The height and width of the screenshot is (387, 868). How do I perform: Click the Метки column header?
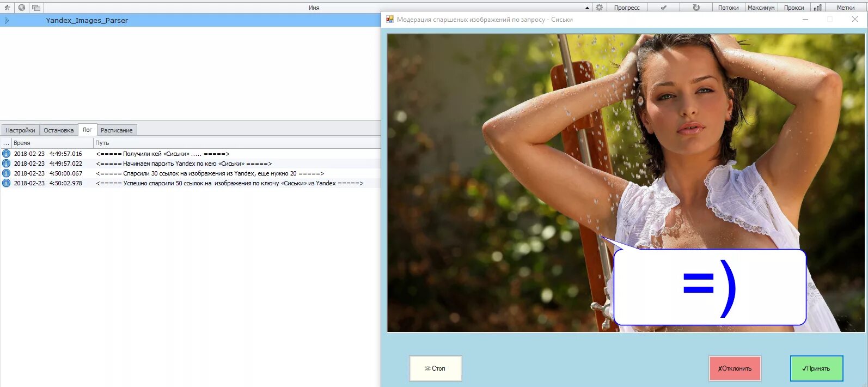point(846,8)
